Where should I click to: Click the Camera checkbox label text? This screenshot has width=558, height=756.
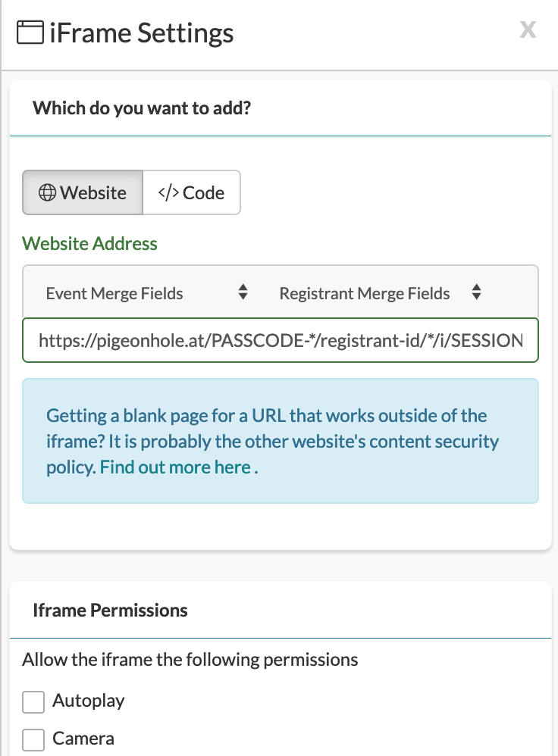[x=83, y=739]
